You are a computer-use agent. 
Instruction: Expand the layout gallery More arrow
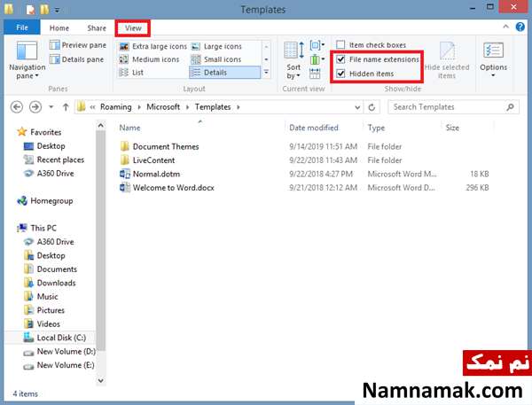tap(266, 73)
